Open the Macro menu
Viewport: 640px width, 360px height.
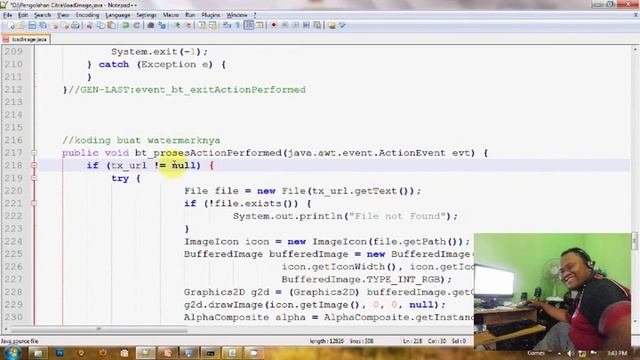pyautogui.click(x=171, y=15)
